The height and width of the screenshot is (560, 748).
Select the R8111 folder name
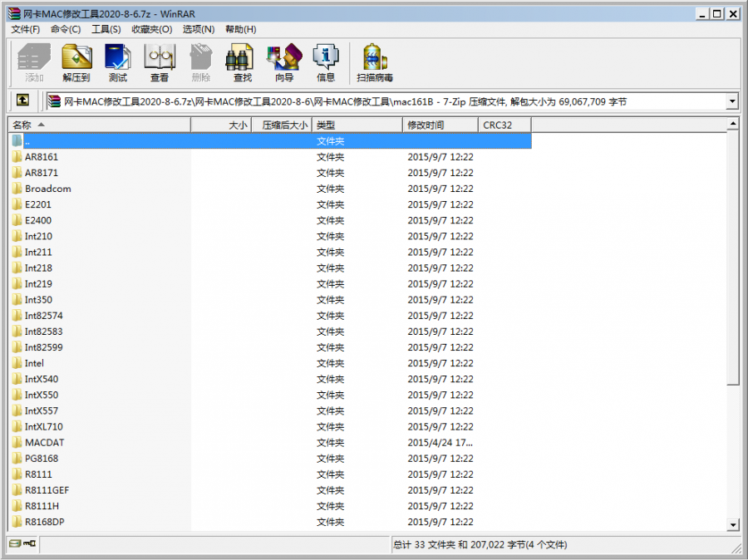click(x=38, y=474)
